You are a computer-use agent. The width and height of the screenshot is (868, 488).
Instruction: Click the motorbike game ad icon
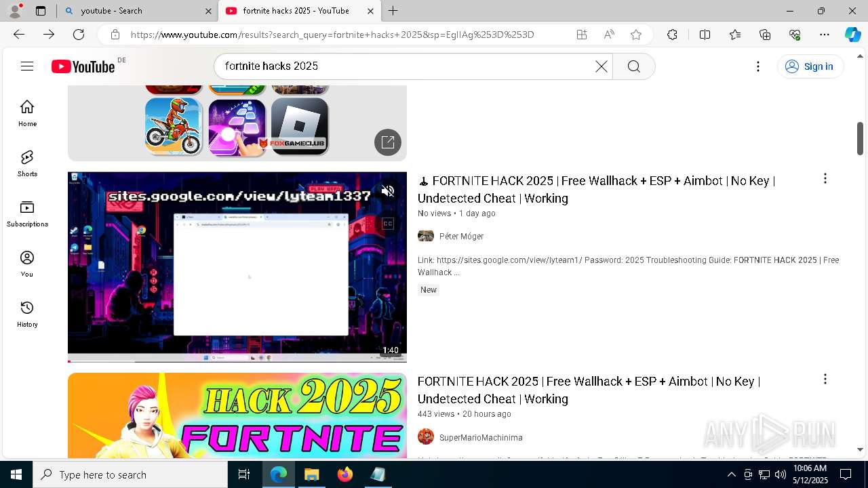[x=174, y=127]
